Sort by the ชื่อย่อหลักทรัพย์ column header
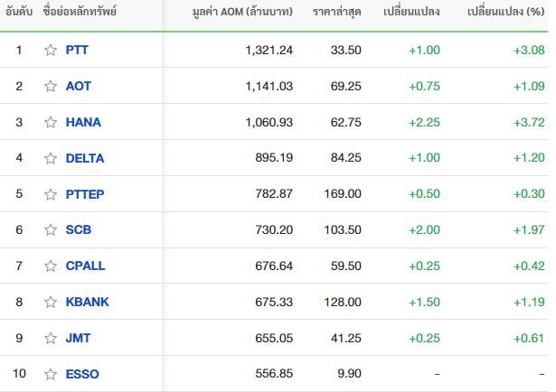 click(x=80, y=12)
